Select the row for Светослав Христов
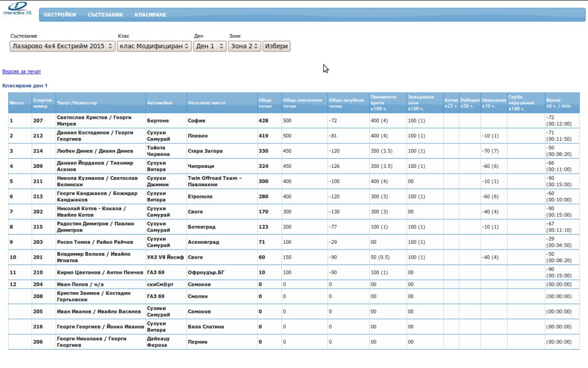 [x=94, y=121]
